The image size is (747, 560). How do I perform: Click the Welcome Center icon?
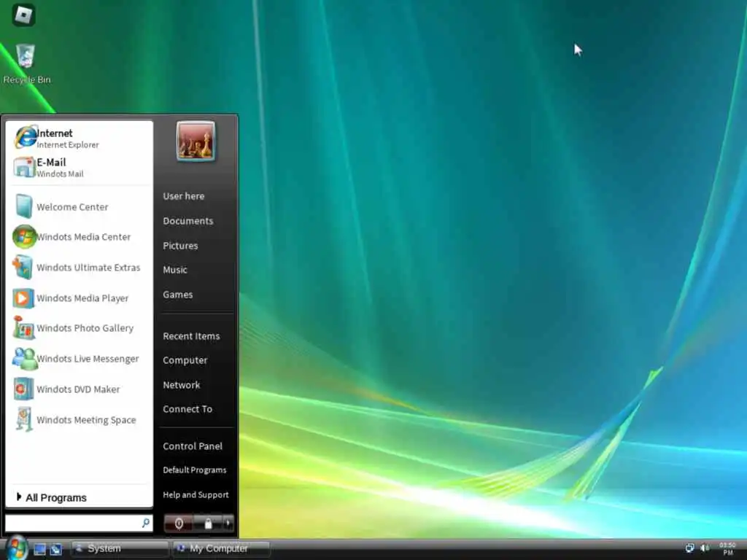24,206
